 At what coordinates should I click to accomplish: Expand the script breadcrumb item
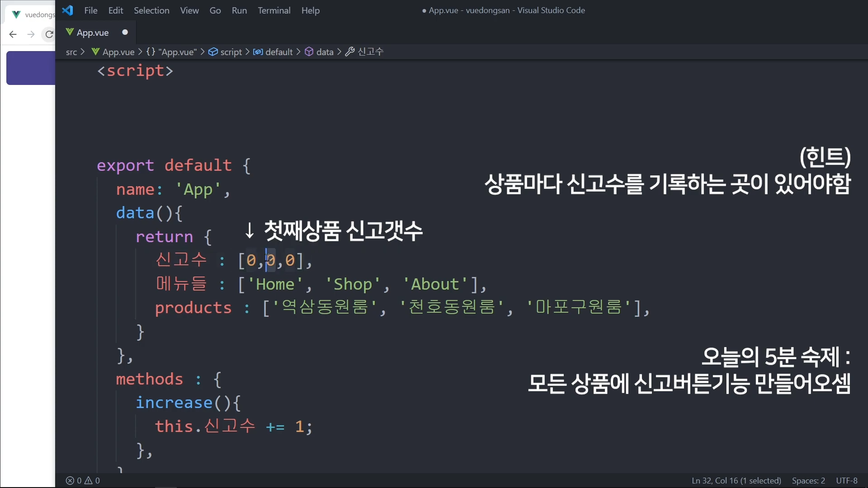click(x=231, y=52)
